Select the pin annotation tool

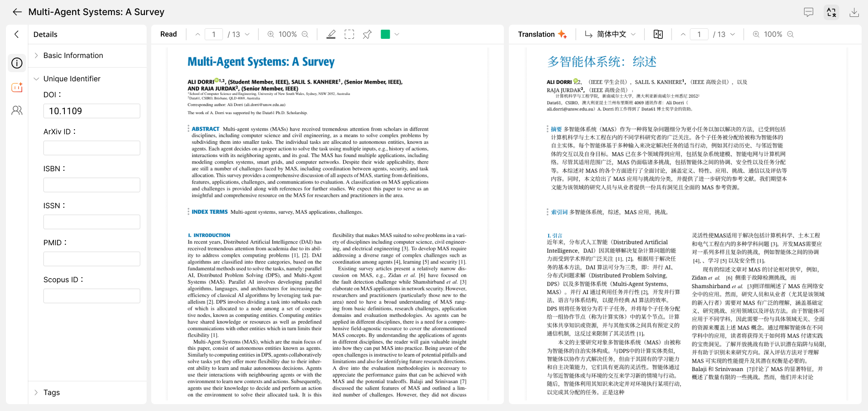[x=367, y=34]
